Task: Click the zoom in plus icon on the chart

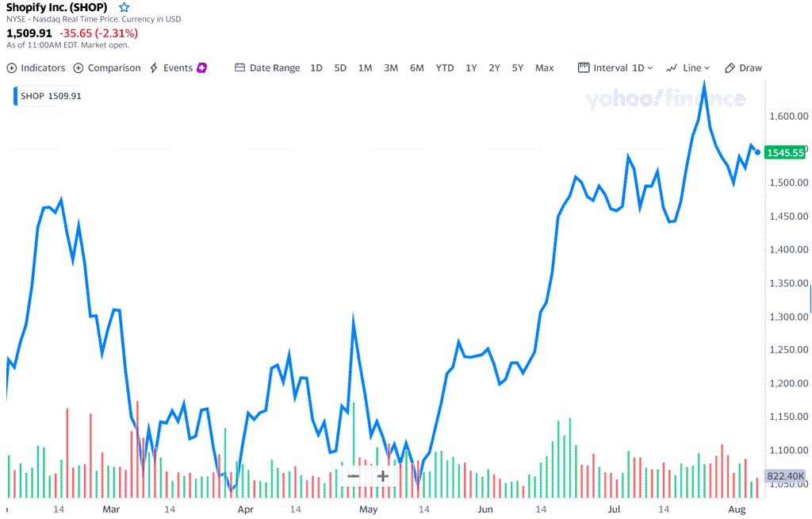Action: coord(383,475)
